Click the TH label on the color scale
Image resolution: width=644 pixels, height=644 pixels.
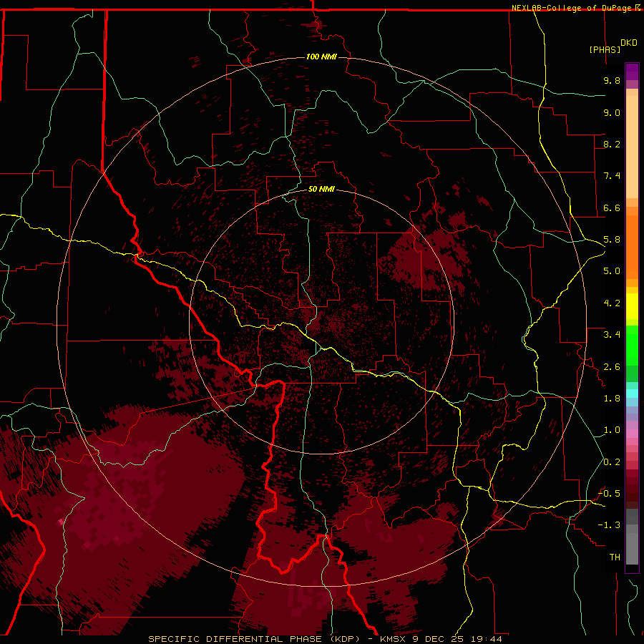(x=615, y=557)
